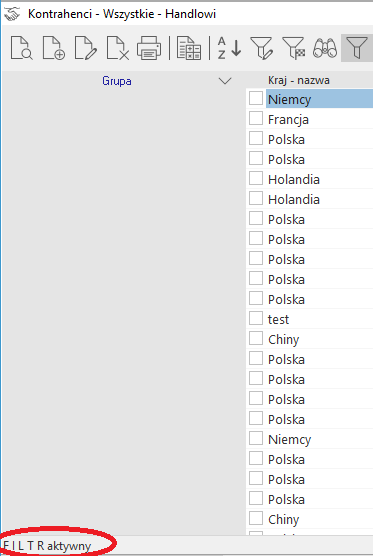Tick the checkbox beside the test row
The height and width of the screenshot is (556, 373).
[x=256, y=318]
